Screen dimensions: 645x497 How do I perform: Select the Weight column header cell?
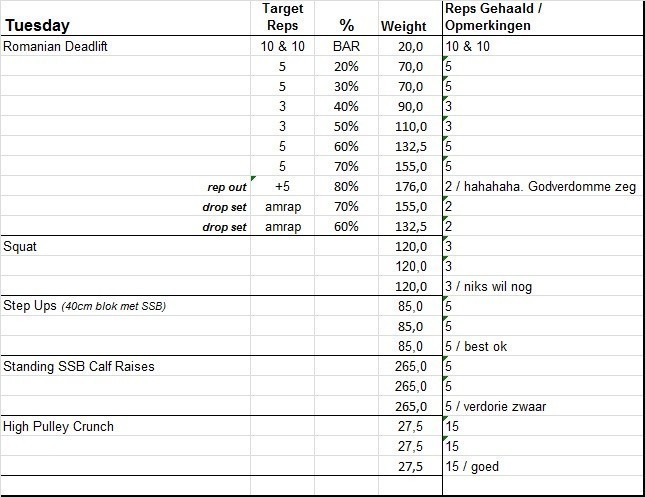coord(404,26)
